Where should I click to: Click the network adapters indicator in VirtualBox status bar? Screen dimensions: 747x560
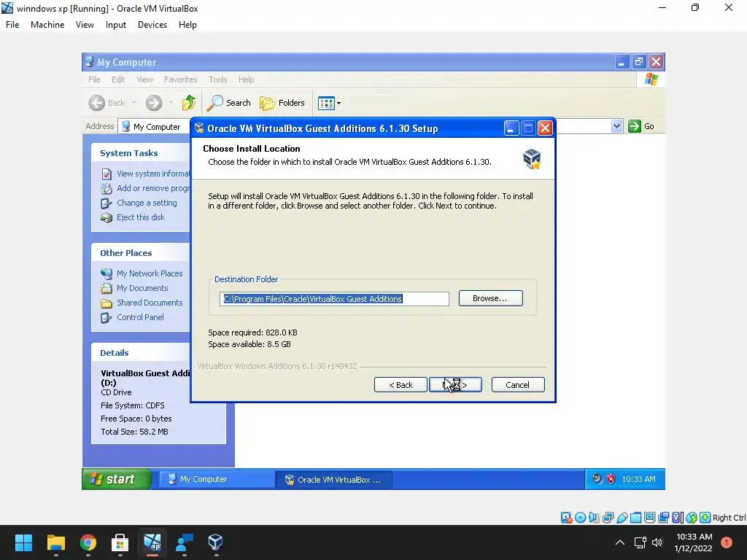608,518
